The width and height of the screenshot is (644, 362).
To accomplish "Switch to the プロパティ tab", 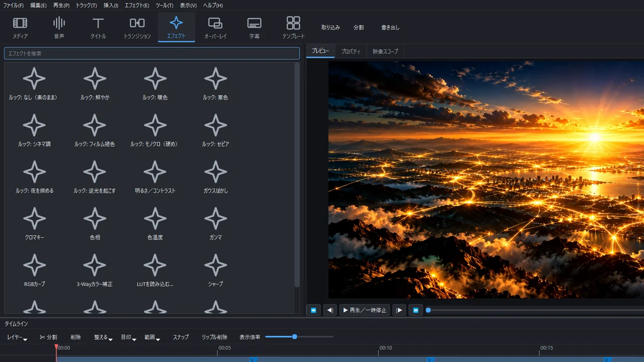I will pyautogui.click(x=351, y=51).
